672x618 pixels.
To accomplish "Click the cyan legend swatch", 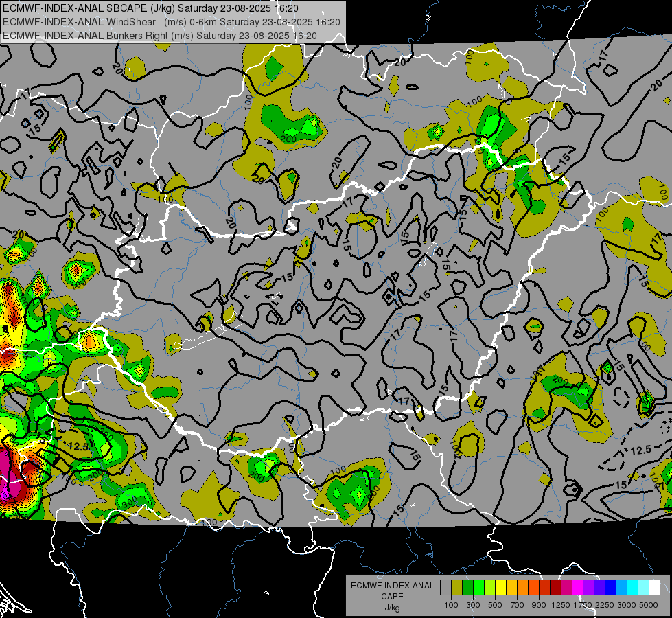I will (x=633, y=587).
